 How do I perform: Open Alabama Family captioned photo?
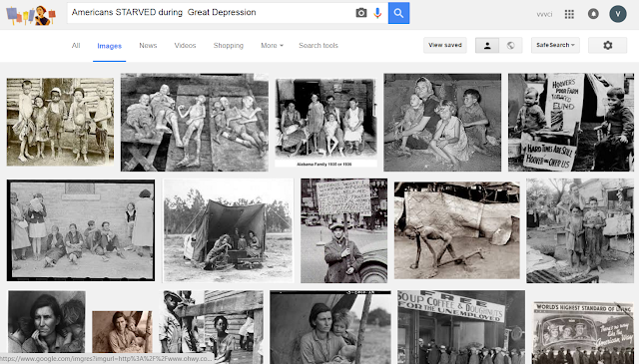325,123
